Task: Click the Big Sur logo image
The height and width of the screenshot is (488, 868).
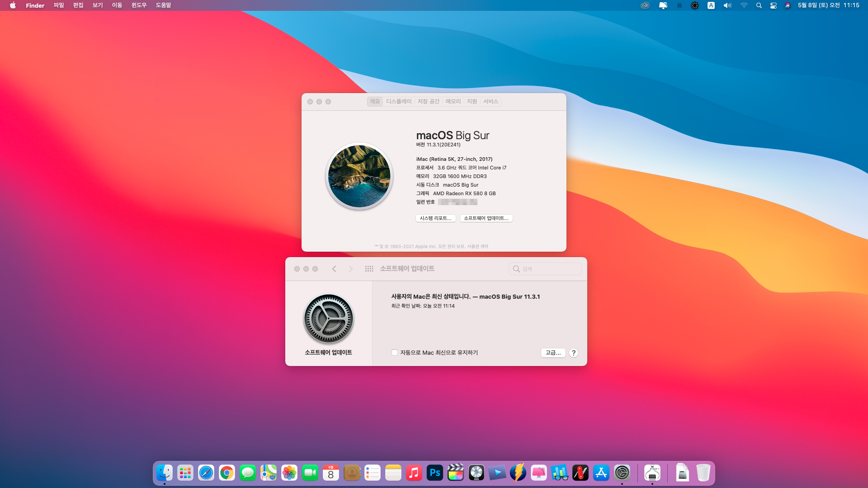Action: click(359, 176)
